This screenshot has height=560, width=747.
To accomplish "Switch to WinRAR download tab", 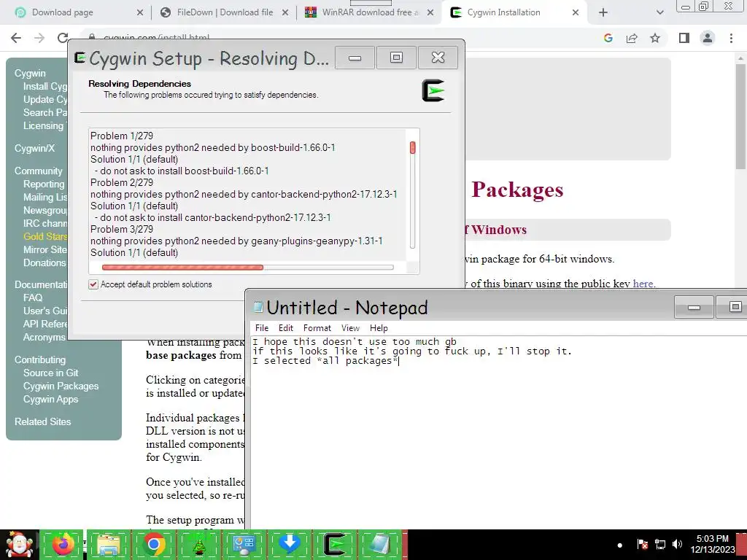I will 369,12.
